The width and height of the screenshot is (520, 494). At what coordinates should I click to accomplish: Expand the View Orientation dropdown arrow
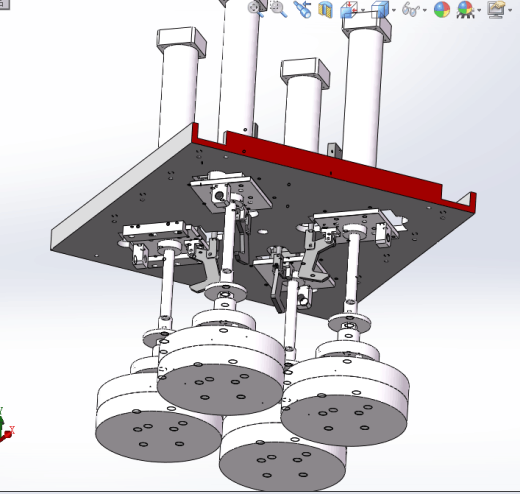[x=363, y=10]
